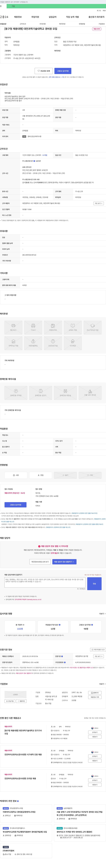Viewport: 106px width, 868px height.
Task: Expand 지도 보기 in 인증기관 row
Action: pos(99,656)
